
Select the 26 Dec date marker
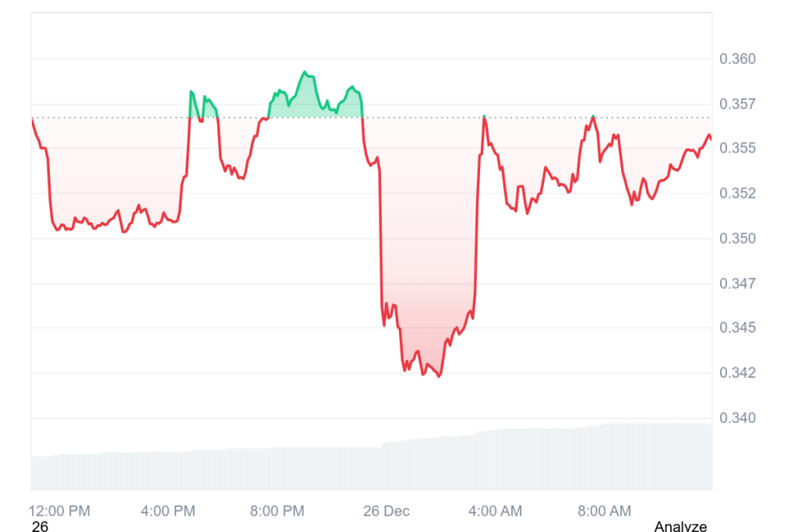tap(387, 511)
